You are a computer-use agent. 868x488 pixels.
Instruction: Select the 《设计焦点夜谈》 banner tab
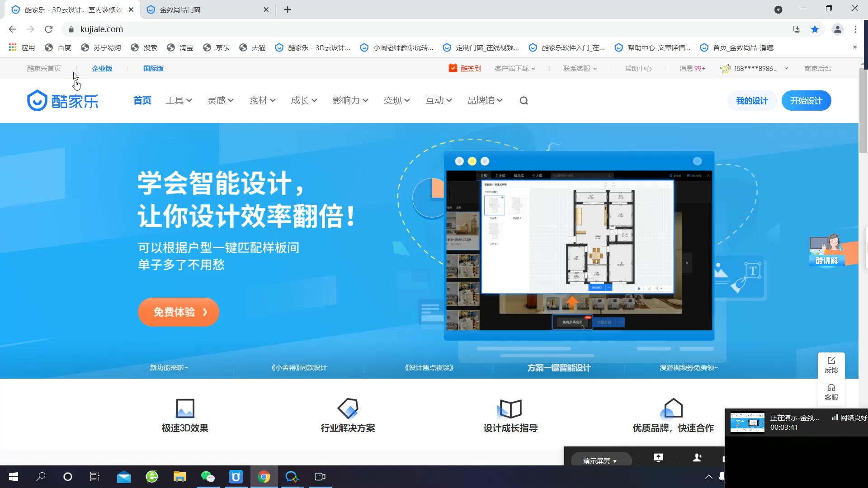pyautogui.click(x=429, y=368)
